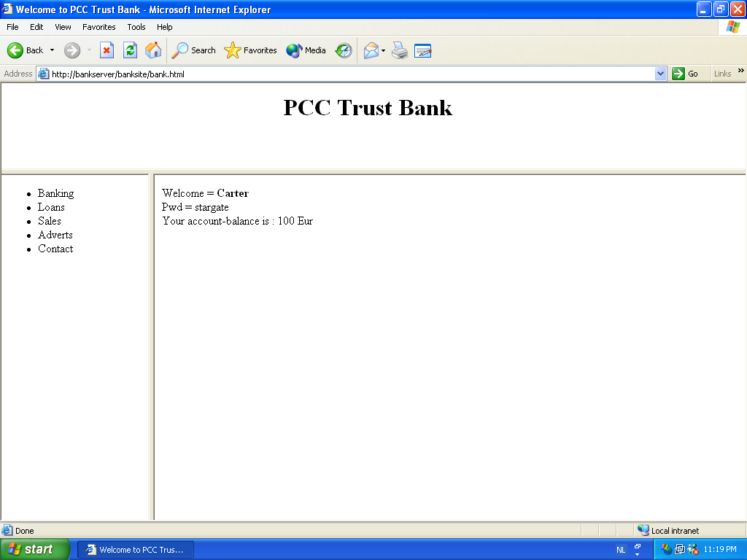Go to the Home page icon
The height and width of the screenshot is (560, 747).
click(153, 50)
